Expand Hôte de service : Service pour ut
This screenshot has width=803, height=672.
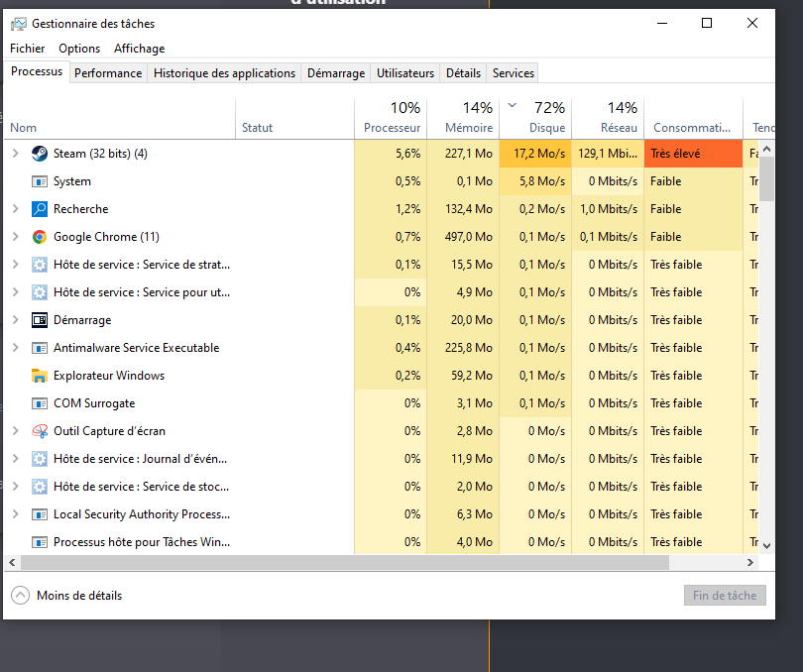(x=15, y=291)
